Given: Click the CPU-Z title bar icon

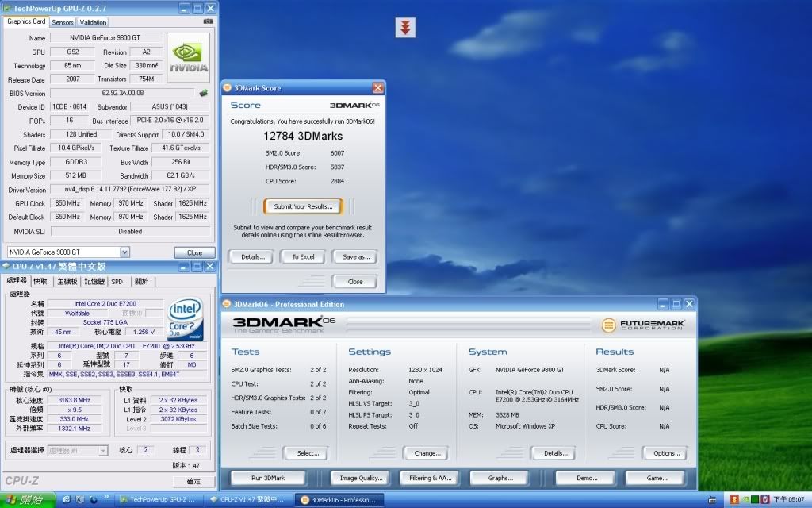Looking at the screenshot, I should point(6,267).
